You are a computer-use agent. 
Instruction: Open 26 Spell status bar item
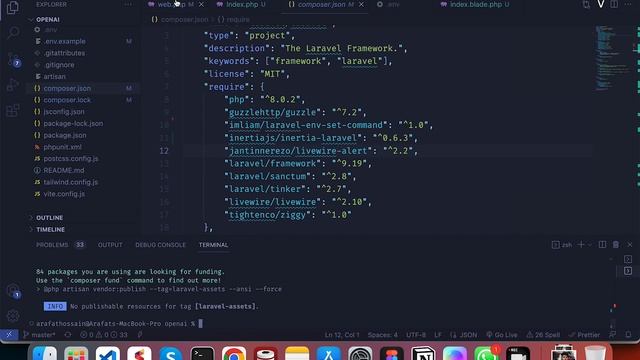(x=543, y=335)
